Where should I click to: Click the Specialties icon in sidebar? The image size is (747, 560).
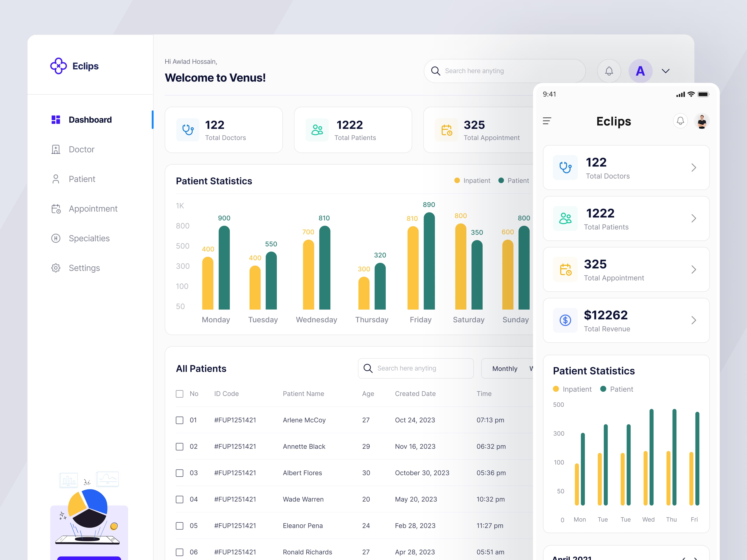56,238
